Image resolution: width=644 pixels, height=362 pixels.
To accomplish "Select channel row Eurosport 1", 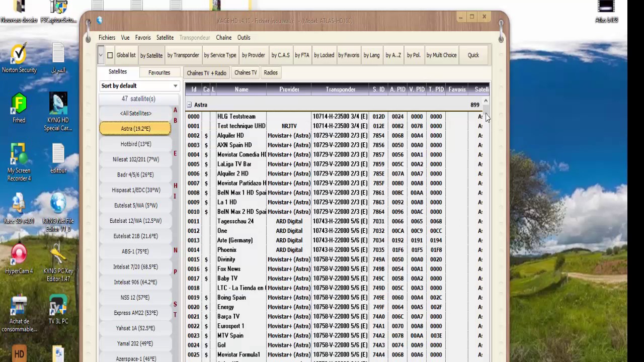I will coord(337,326).
